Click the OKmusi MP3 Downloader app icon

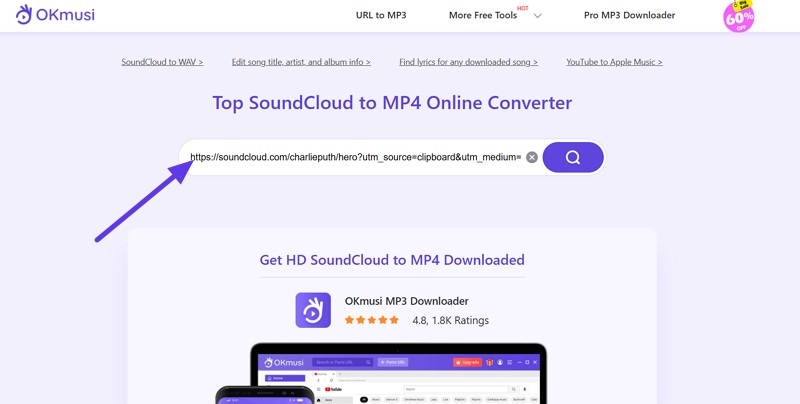[x=313, y=310]
